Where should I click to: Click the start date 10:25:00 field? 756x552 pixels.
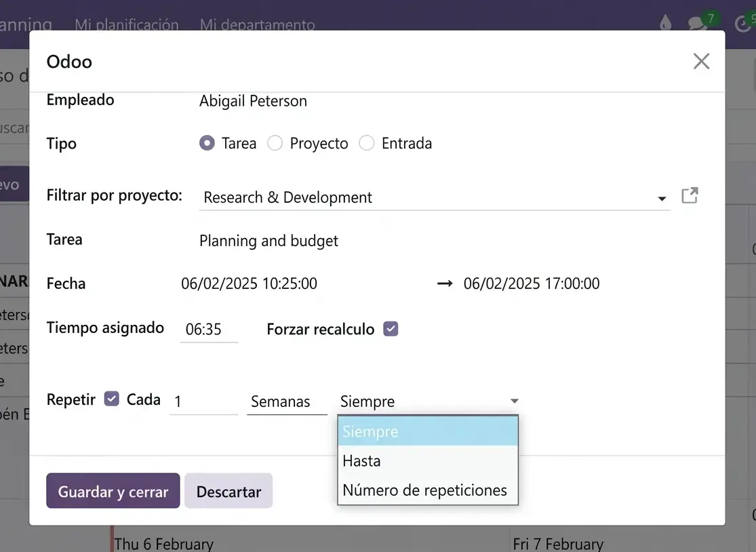point(249,283)
